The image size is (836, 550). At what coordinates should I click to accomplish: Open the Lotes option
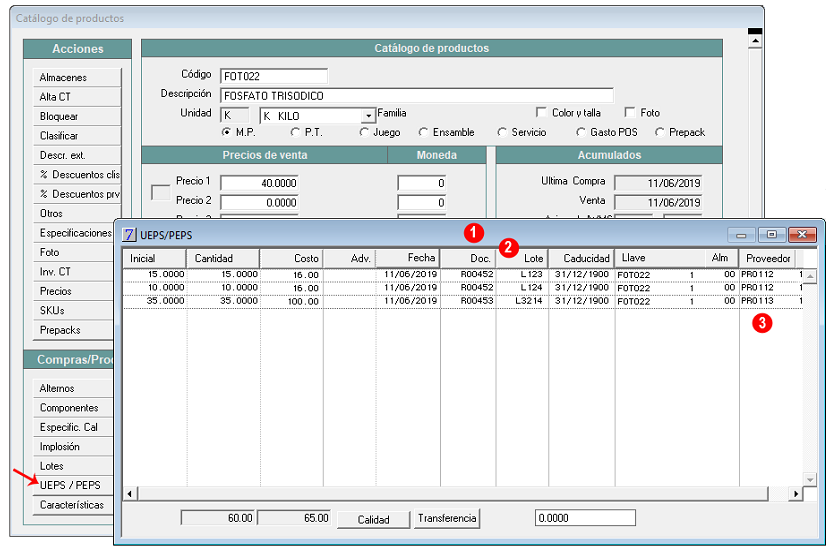point(74,466)
